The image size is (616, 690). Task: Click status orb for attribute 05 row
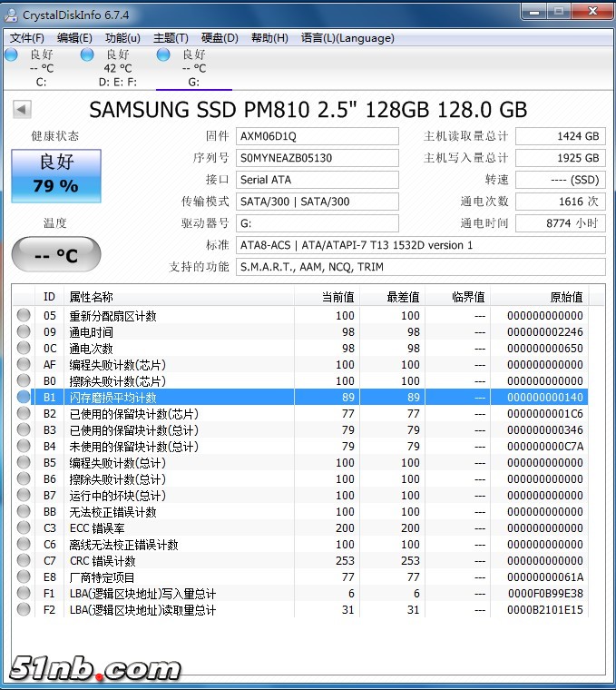pos(24,316)
